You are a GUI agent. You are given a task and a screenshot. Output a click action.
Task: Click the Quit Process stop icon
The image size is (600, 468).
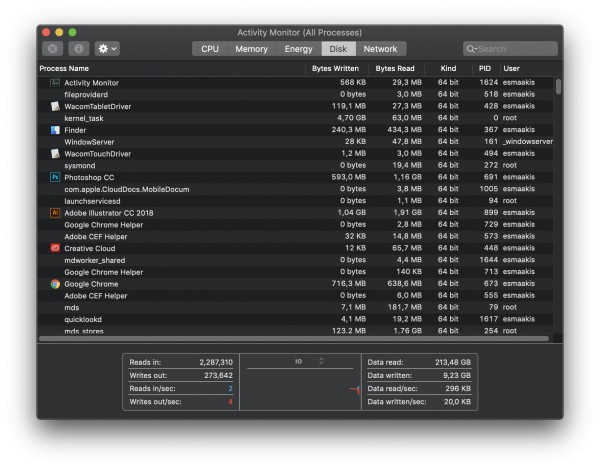[x=53, y=49]
